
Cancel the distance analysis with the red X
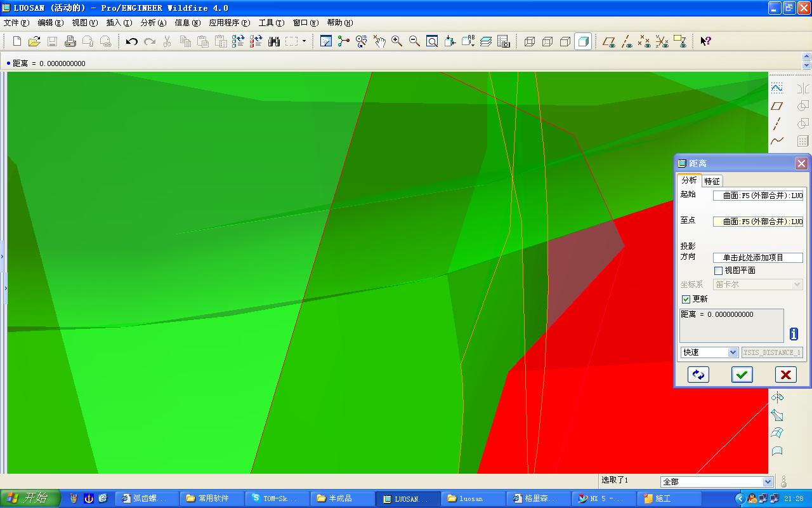[785, 375]
